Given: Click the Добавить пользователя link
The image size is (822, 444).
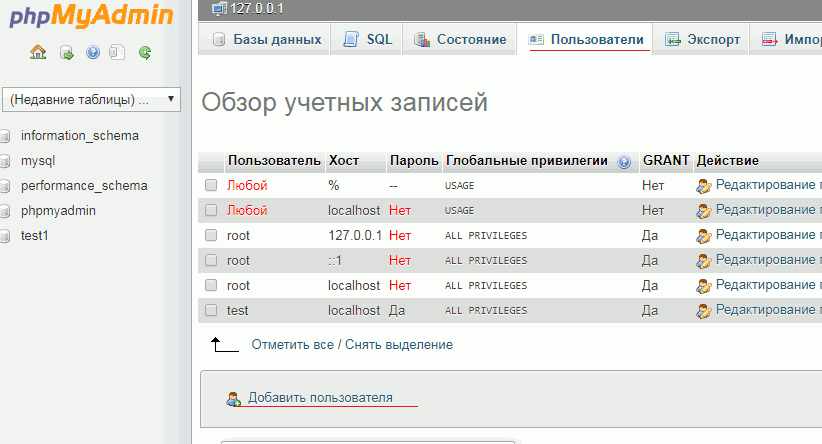Looking at the screenshot, I should [x=320, y=397].
